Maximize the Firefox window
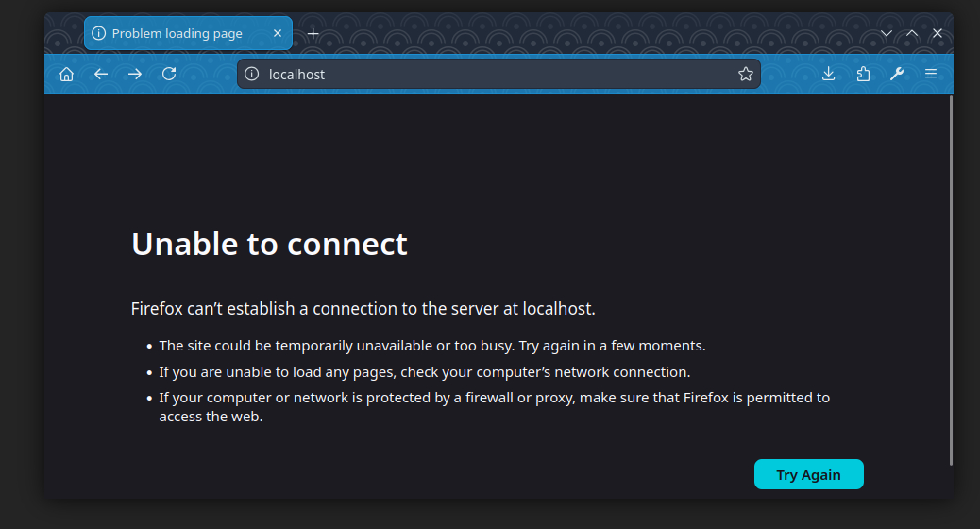 point(912,33)
